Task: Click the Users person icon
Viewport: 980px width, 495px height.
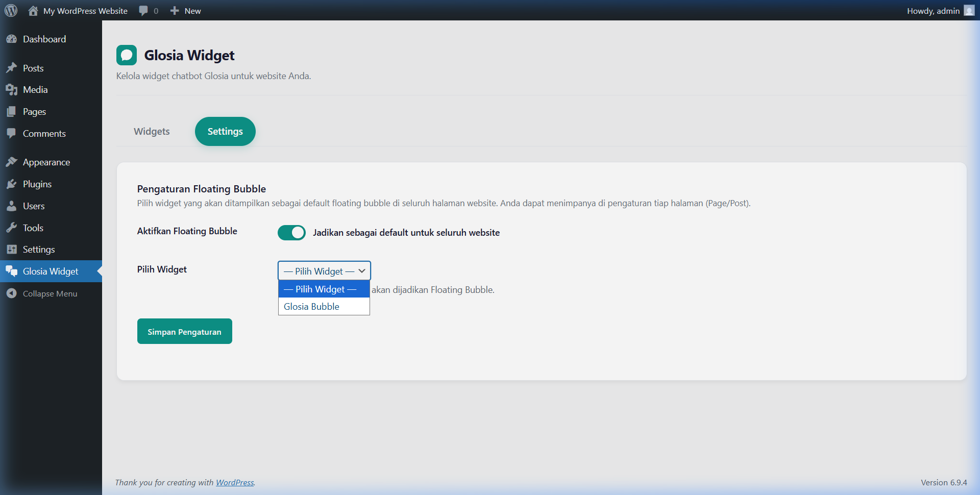Action: (11, 206)
